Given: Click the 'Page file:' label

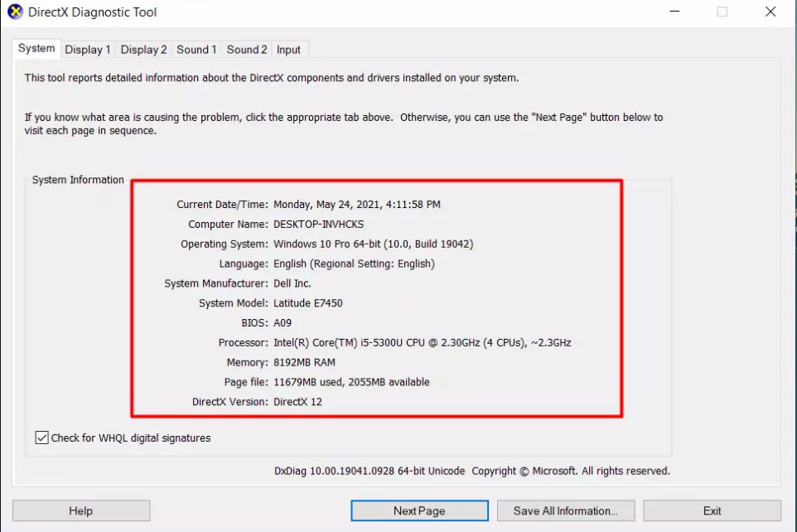Looking at the screenshot, I should (246, 382).
